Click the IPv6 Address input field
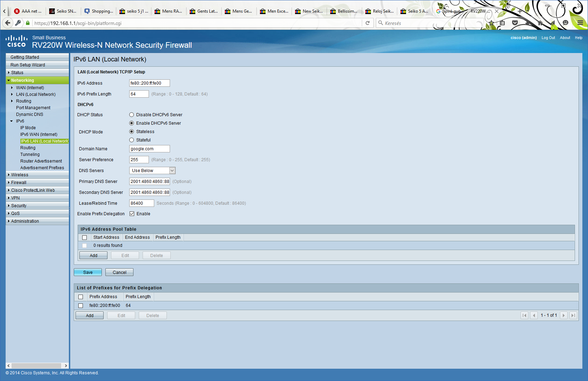The width and height of the screenshot is (588, 381). pos(150,83)
